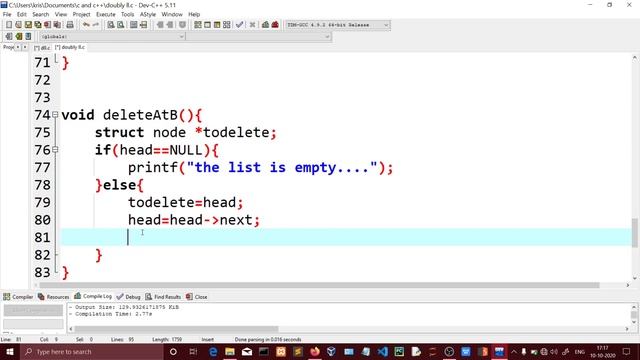Screen dimensions: 640x360
Task: Open the Find Results bottom tab
Action: tap(163, 297)
